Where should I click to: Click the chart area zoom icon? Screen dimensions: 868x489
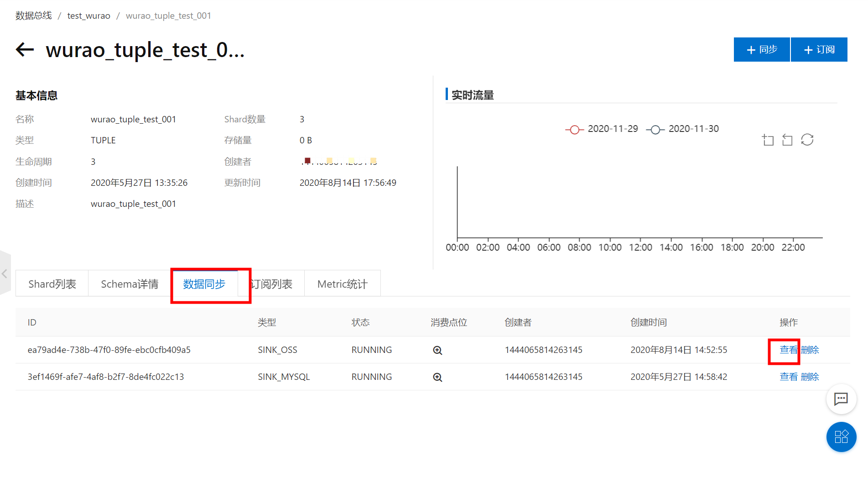click(768, 140)
